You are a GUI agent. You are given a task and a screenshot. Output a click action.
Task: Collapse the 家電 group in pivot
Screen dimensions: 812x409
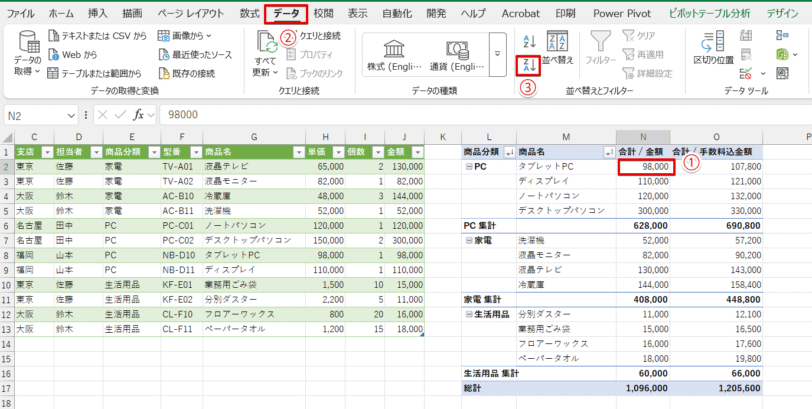tap(468, 240)
